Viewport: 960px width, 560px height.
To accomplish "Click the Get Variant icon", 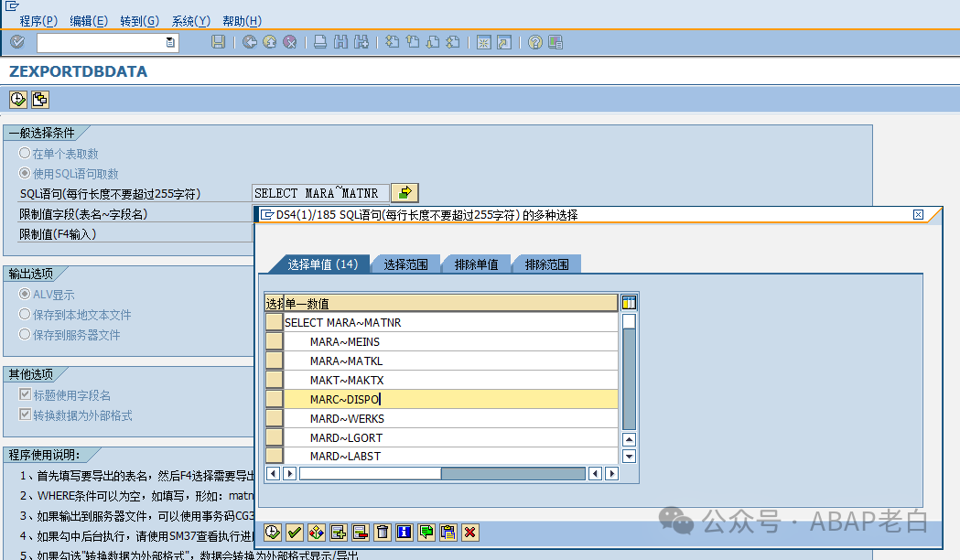I will (39, 99).
